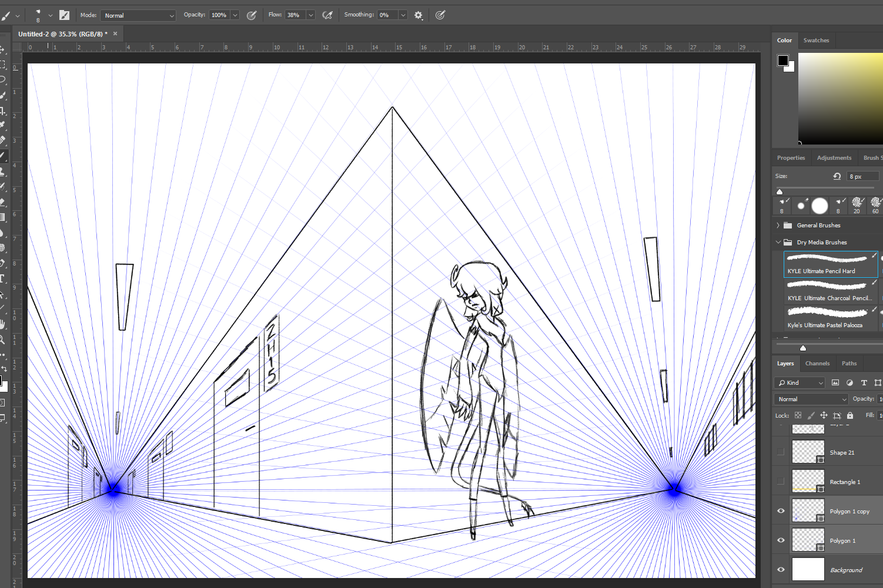The height and width of the screenshot is (588, 883).
Task: Choose Kyle's Ultimate Pastel Palooza brush
Action: click(x=831, y=318)
